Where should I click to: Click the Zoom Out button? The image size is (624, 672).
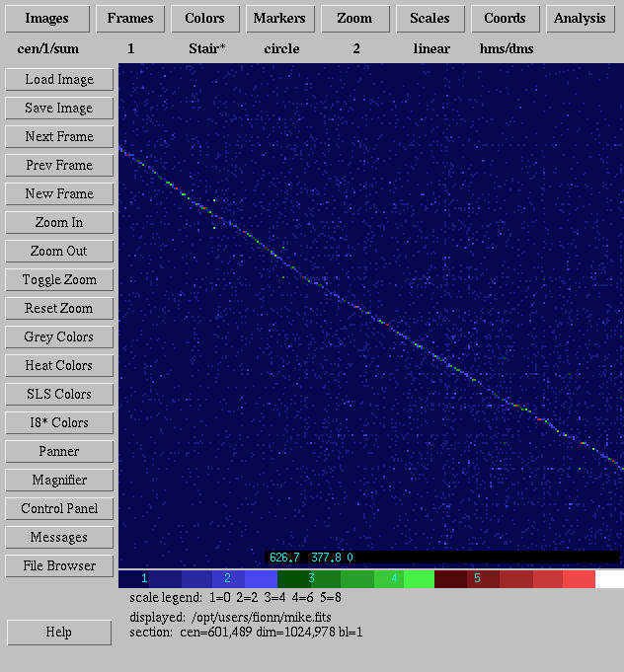pyautogui.click(x=59, y=251)
